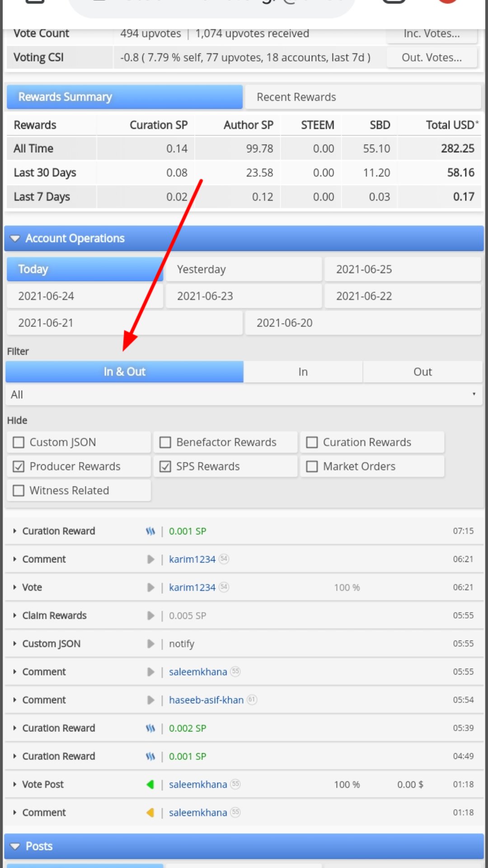Open saleemkhana link in 05:55 Comment row
Image resolution: width=488 pixels, height=868 pixels.
(198, 672)
